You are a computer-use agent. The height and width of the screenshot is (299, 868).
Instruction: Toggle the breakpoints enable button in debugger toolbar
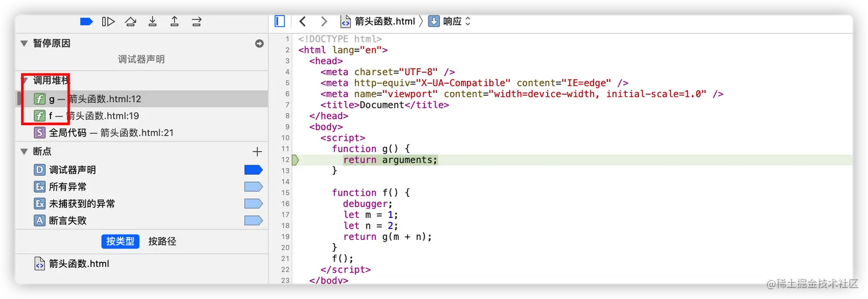click(86, 22)
